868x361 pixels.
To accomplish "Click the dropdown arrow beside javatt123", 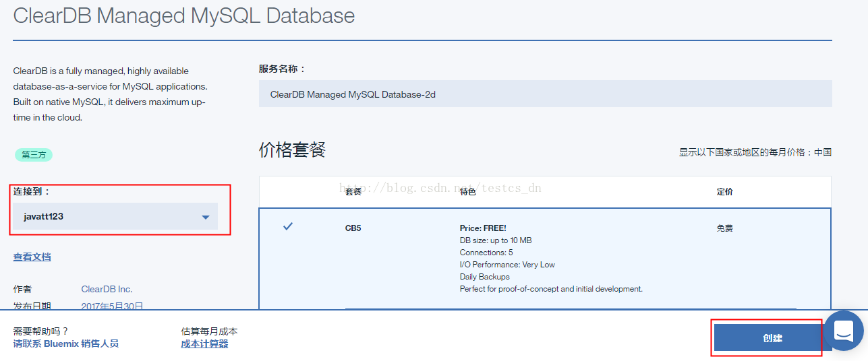I will [x=206, y=217].
